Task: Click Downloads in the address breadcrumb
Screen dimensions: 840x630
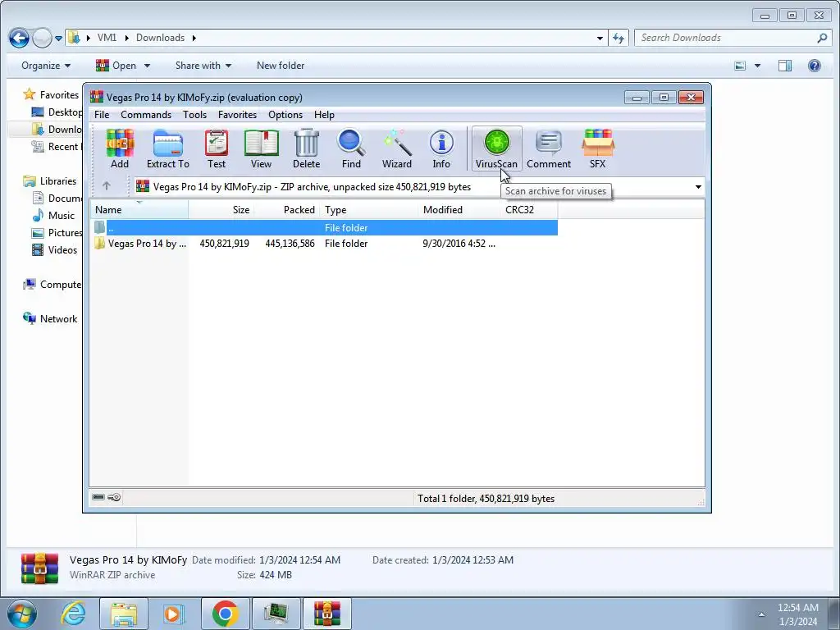Action: coord(160,38)
